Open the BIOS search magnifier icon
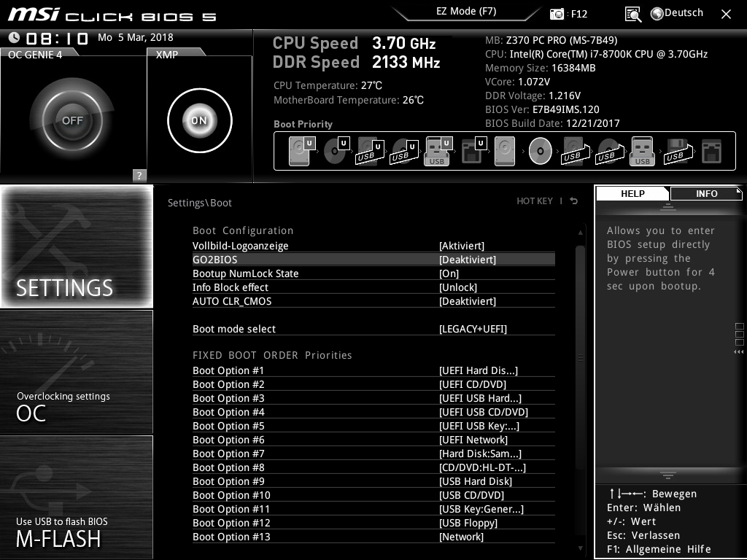The width and height of the screenshot is (747, 560). click(x=632, y=15)
